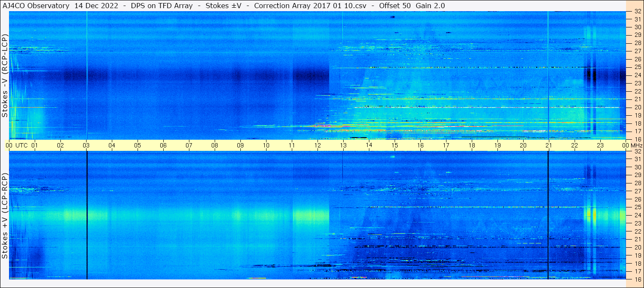Select the 05 hour tick label
Image resolution: width=644 pixels, height=288 pixels.
point(138,145)
